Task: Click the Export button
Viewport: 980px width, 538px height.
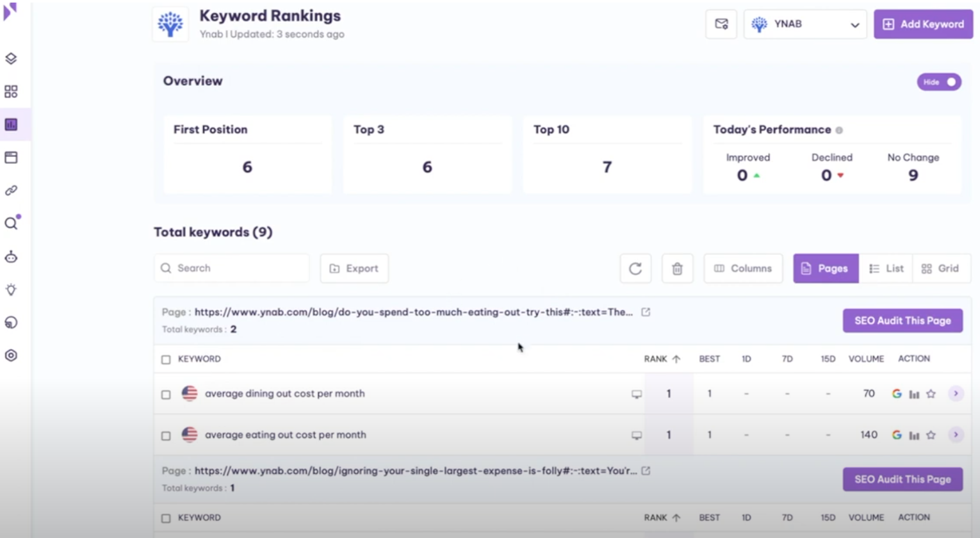Action: point(354,268)
